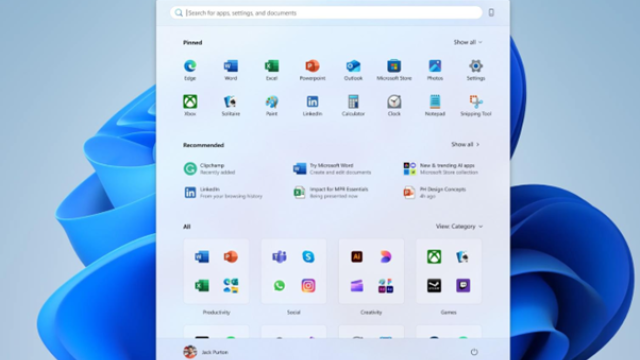Image resolution: width=640 pixels, height=360 pixels.
Task: Open pinned Settings gear
Action: [476, 70]
